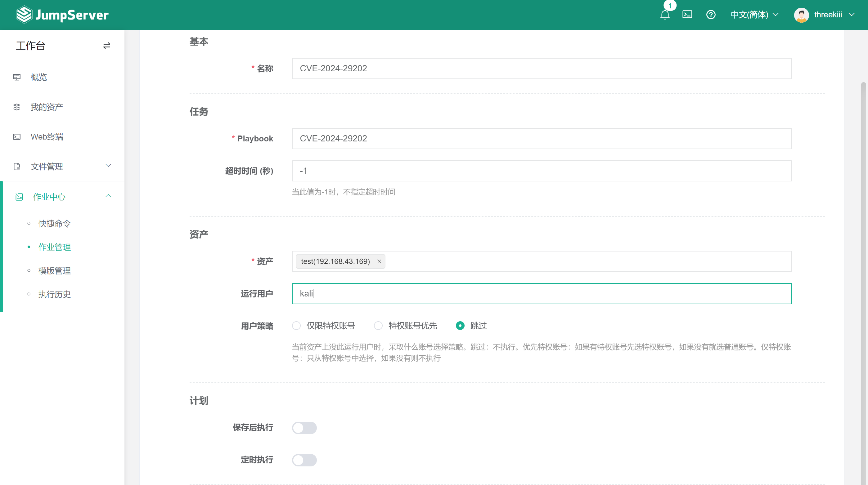Screen dimensions: 868x485
Task: Click the workbench view switch icon
Action: [106, 46]
